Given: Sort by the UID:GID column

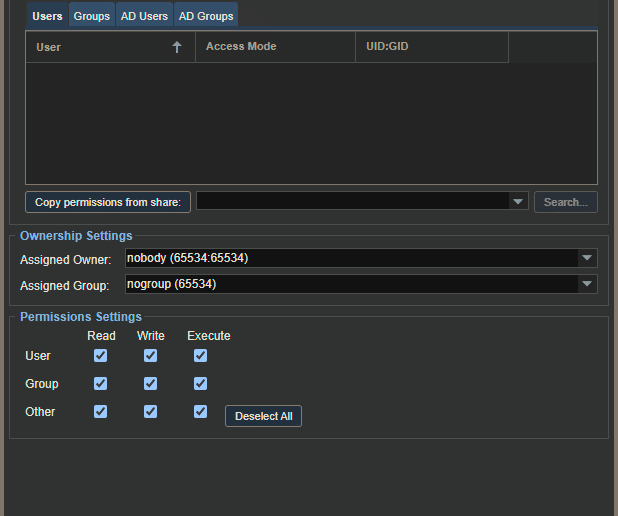Looking at the screenshot, I should point(432,47).
